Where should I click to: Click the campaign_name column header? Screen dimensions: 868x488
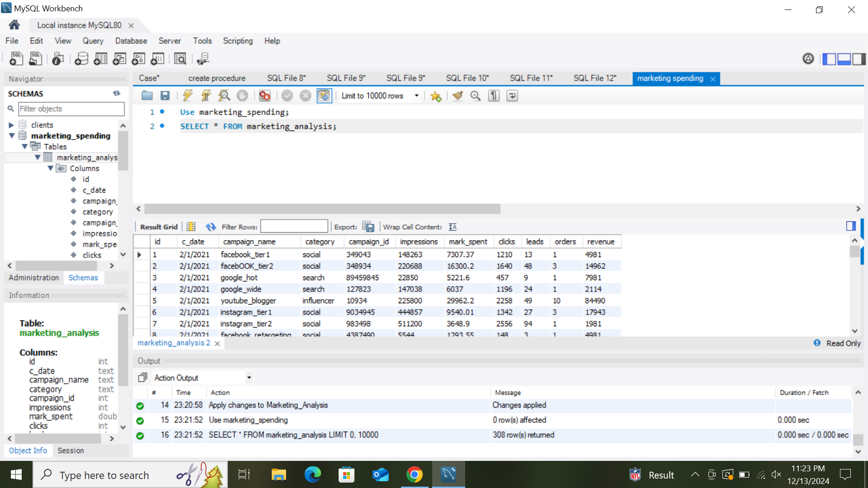point(259,242)
